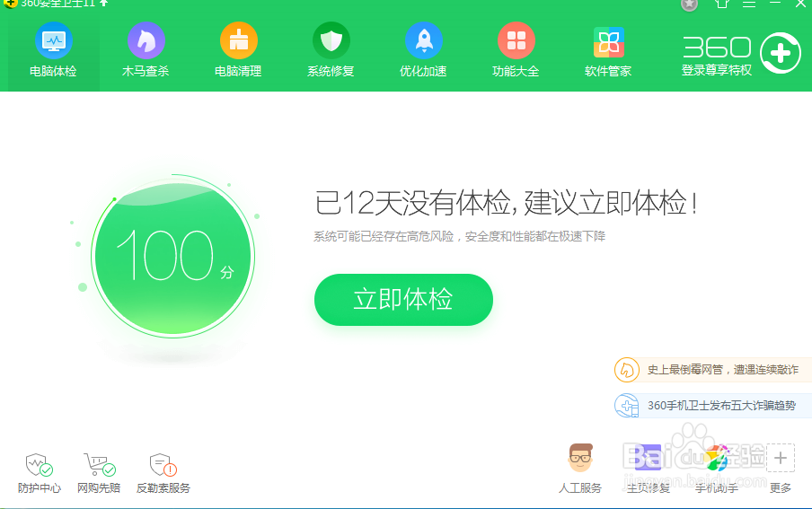Click 登录尊享特权 login text
The height and width of the screenshot is (509, 812).
pos(717,70)
